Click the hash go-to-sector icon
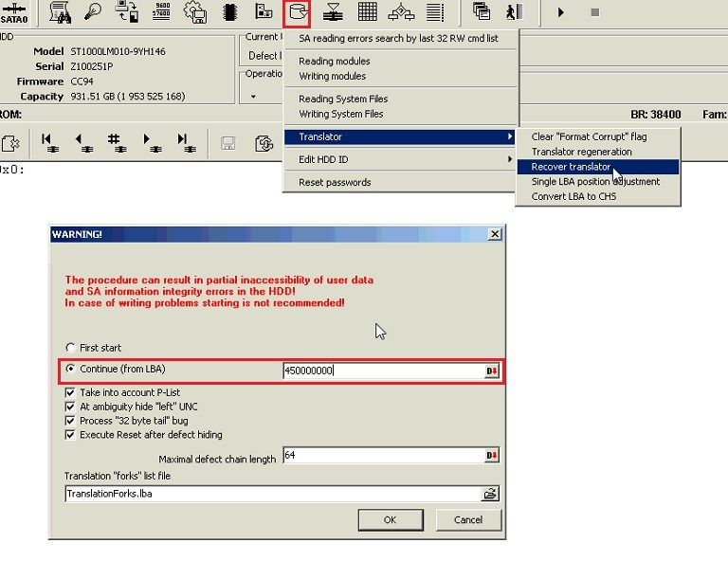The width and height of the screenshot is (728, 561). pyautogui.click(x=117, y=143)
